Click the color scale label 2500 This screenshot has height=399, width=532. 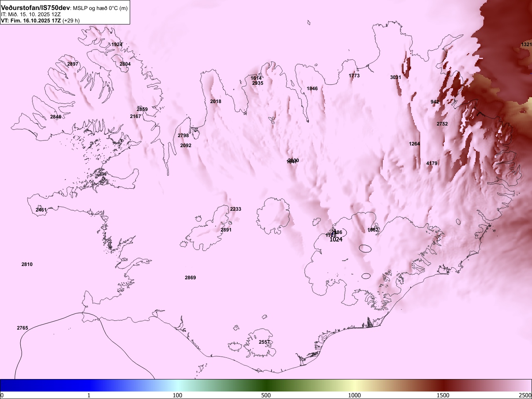[525, 395]
